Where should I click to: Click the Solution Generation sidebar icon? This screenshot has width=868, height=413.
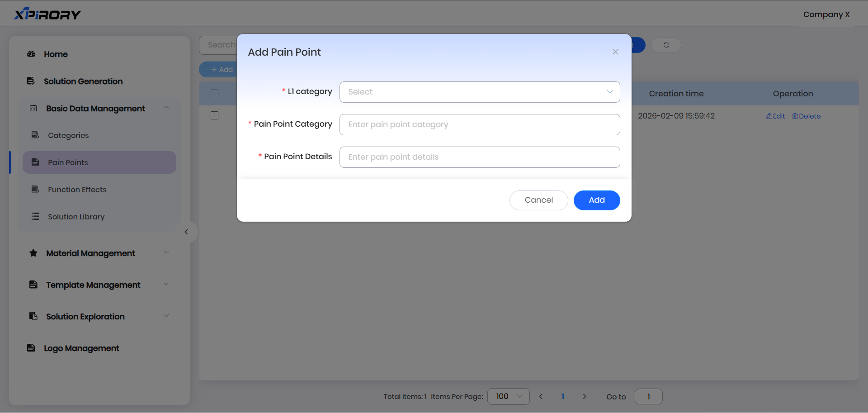pyautogui.click(x=31, y=81)
